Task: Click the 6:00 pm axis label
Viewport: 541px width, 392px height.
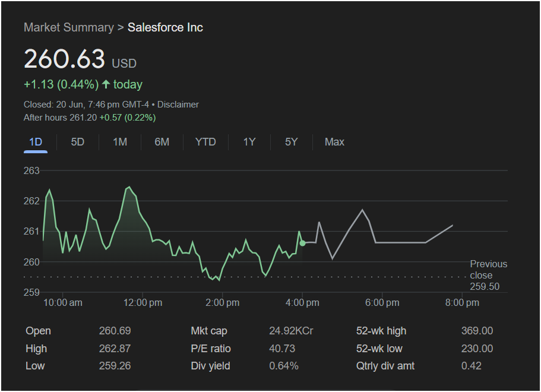Action: [x=382, y=303]
